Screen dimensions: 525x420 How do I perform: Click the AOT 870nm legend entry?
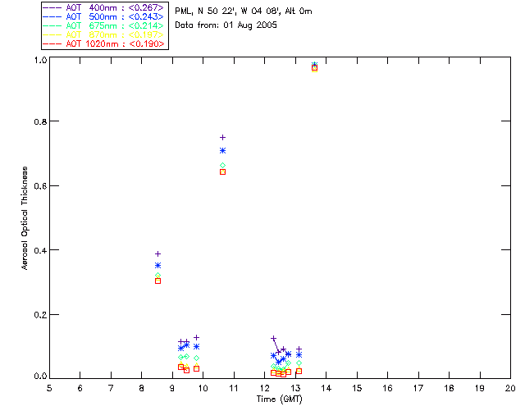104,34
